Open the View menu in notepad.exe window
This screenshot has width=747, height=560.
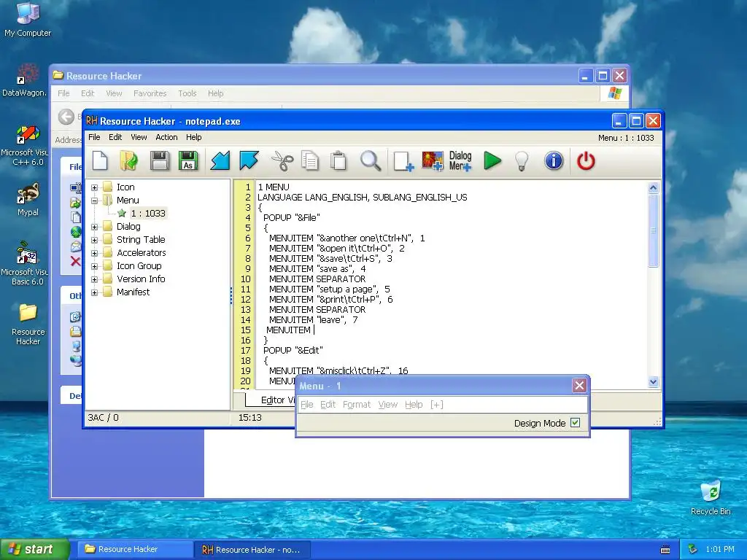tap(139, 137)
